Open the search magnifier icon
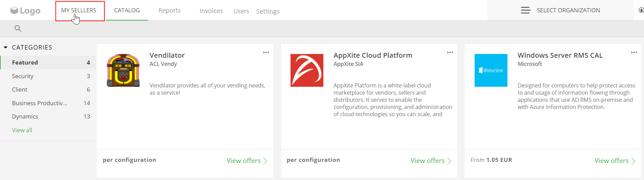 [x=18, y=29]
